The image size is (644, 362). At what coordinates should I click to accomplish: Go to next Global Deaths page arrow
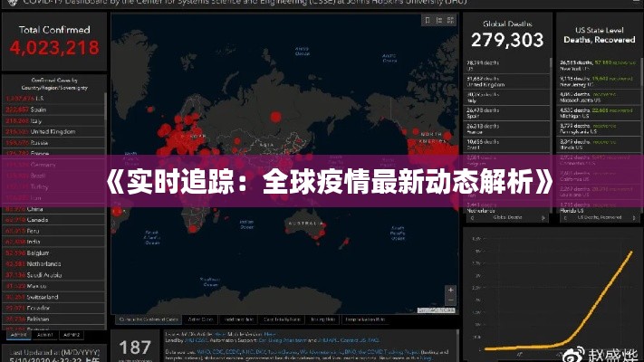click(543, 218)
